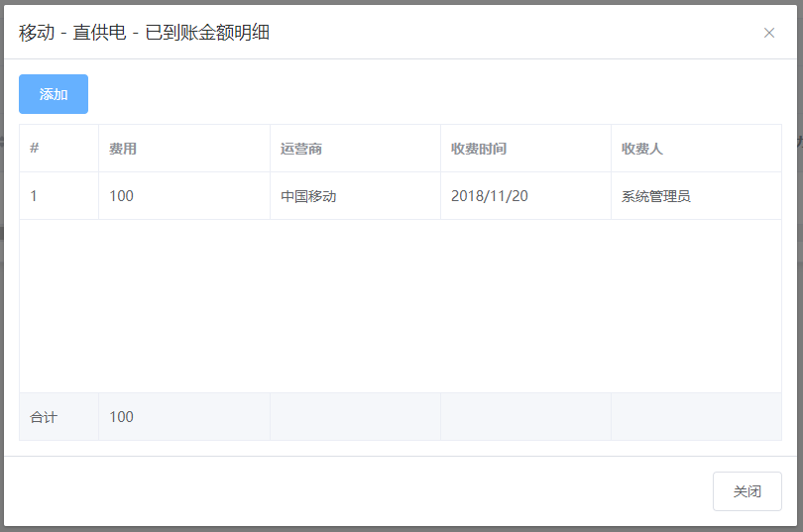Click the 收费人 column header
This screenshot has height=532, width=803.
[642, 149]
